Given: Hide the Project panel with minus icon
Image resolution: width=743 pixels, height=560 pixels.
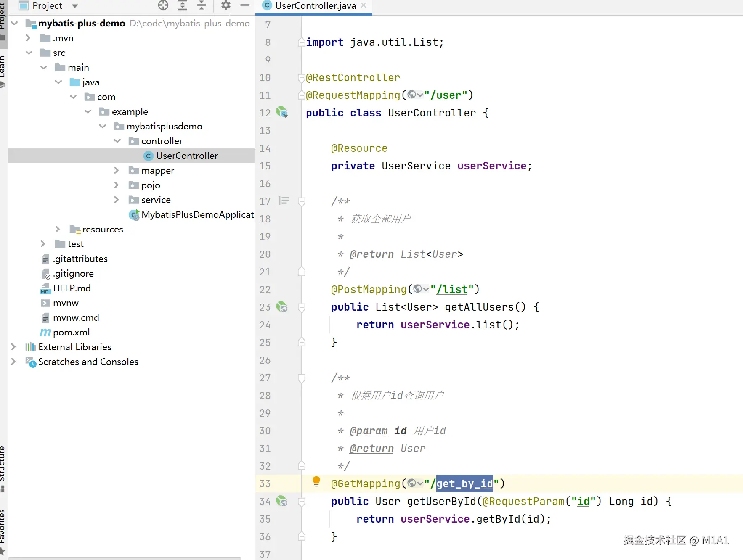Looking at the screenshot, I should pos(245,5).
